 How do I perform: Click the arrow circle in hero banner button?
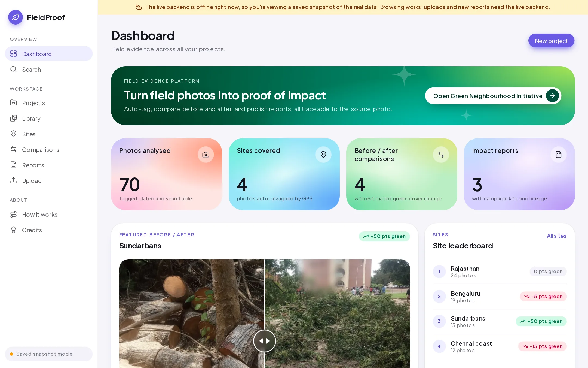pos(552,96)
